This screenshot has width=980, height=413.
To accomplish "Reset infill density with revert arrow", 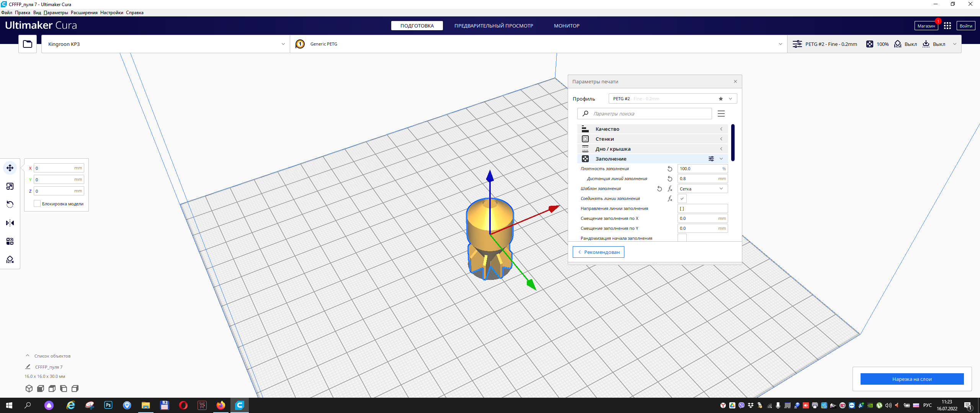I will coord(670,169).
